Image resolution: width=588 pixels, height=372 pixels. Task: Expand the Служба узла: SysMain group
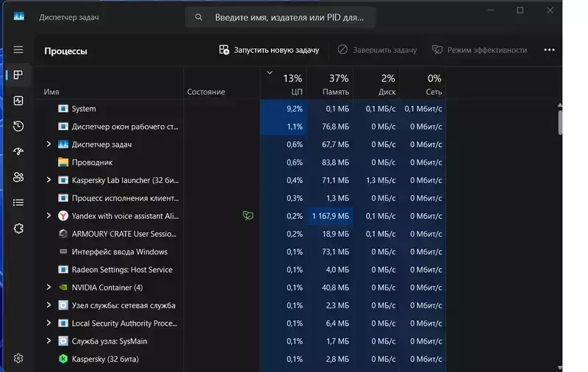pos(49,341)
